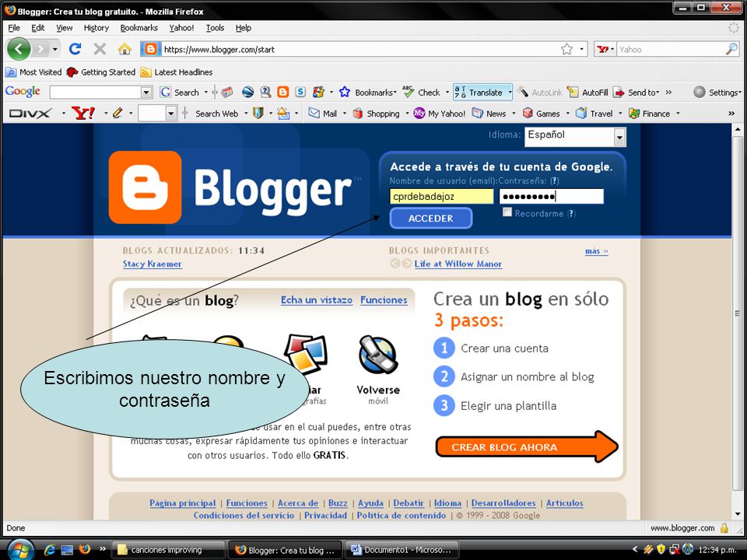
Task: Open Yahoo Shopping toolbar item
Action: (x=377, y=114)
